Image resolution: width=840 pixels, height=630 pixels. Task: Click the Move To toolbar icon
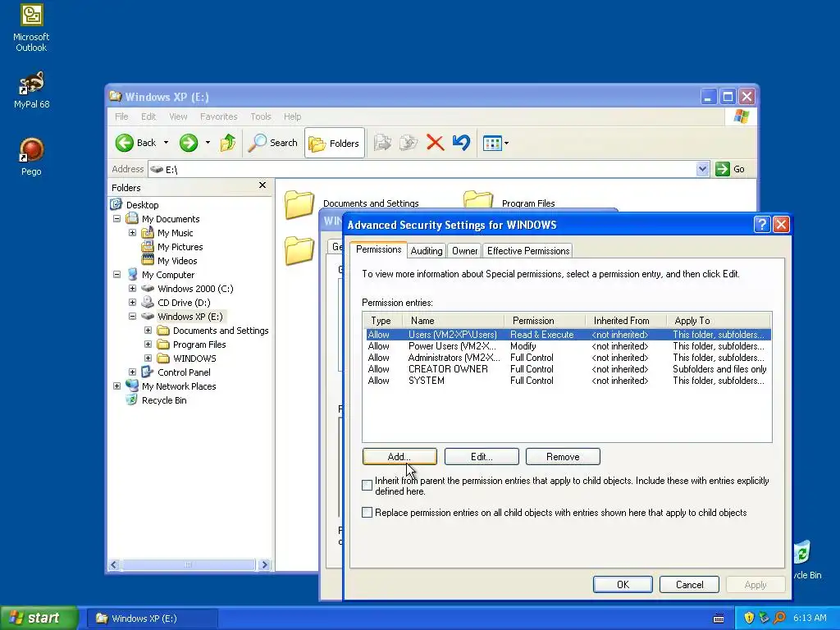pos(382,143)
